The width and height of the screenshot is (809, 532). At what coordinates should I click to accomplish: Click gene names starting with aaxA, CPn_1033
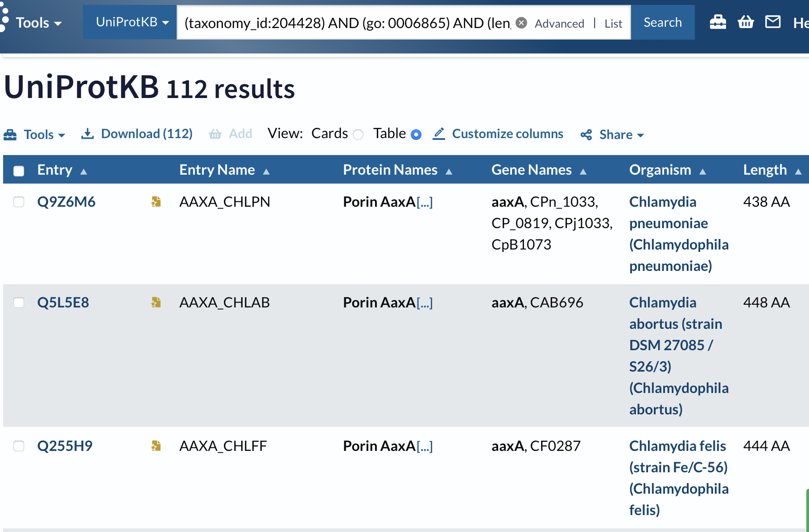point(552,223)
